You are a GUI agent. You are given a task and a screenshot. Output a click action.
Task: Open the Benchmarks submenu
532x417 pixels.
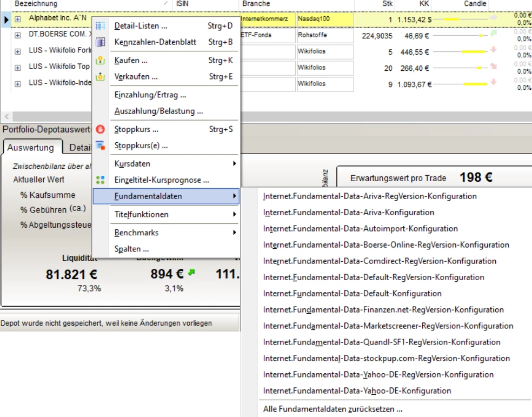point(166,233)
